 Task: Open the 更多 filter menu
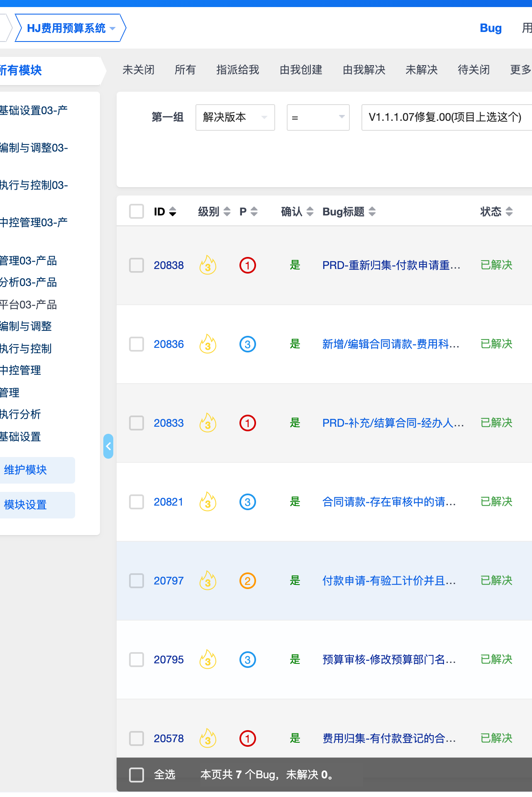pos(520,70)
